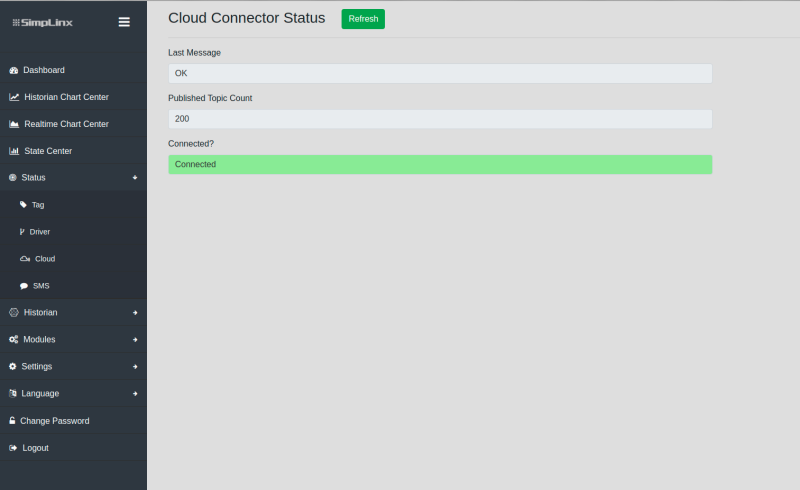800x490 pixels.
Task: Click the Realtime Chart Center area-chart icon
Action: point(14,124)
